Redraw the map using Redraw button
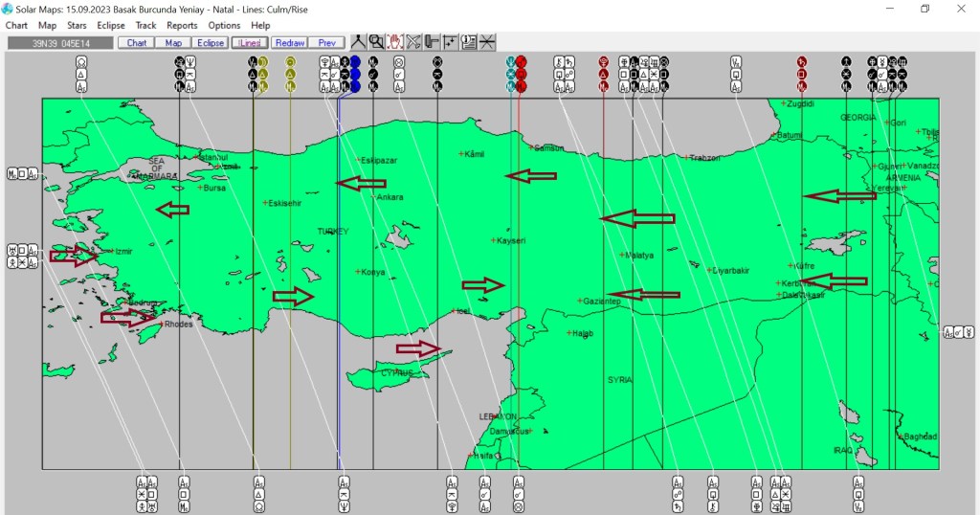The image size is (980, 515). coord(289,43)
